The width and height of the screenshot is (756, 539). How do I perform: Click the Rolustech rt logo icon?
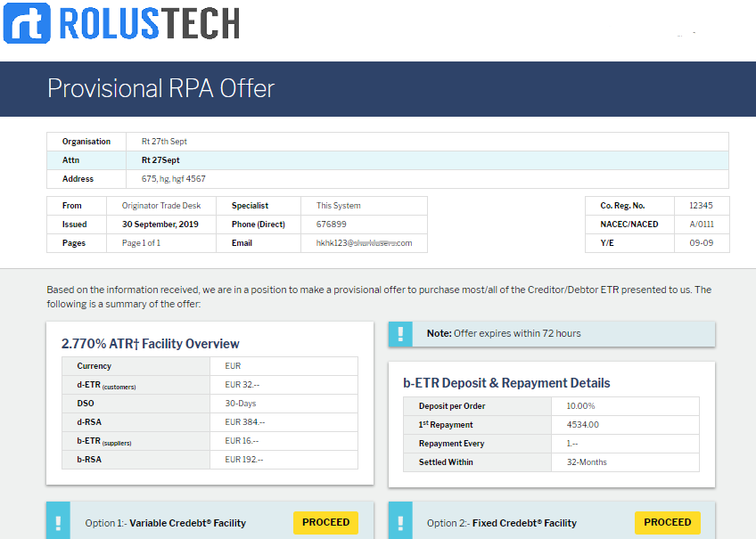click(27, 23)
